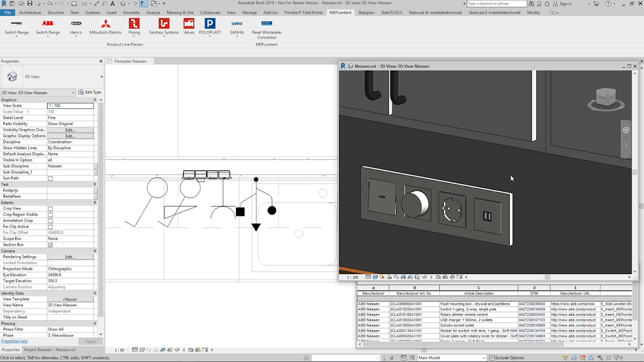
Task: Click the ViewCube in the 3D view
Action: (606, 98)
